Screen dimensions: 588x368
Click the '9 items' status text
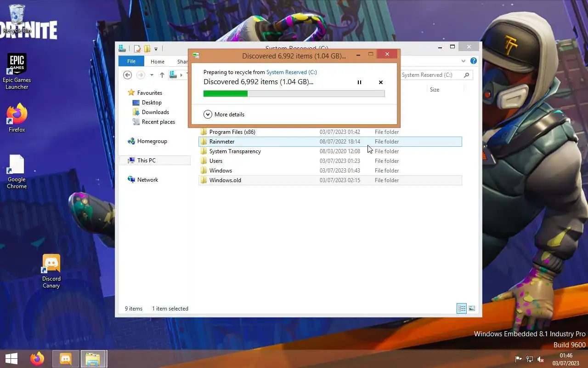pyautogui.click(x=134, y=309)
